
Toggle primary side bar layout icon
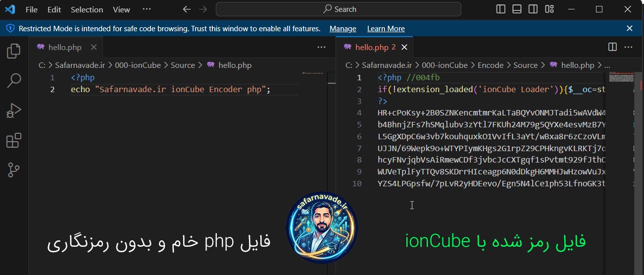point(500,9)
